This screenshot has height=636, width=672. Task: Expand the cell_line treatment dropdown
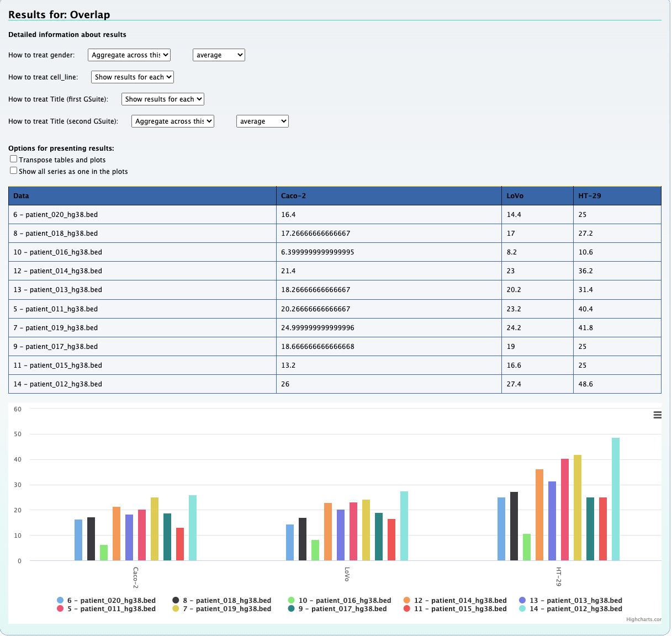pyautogui.click(x=133, y=77)
